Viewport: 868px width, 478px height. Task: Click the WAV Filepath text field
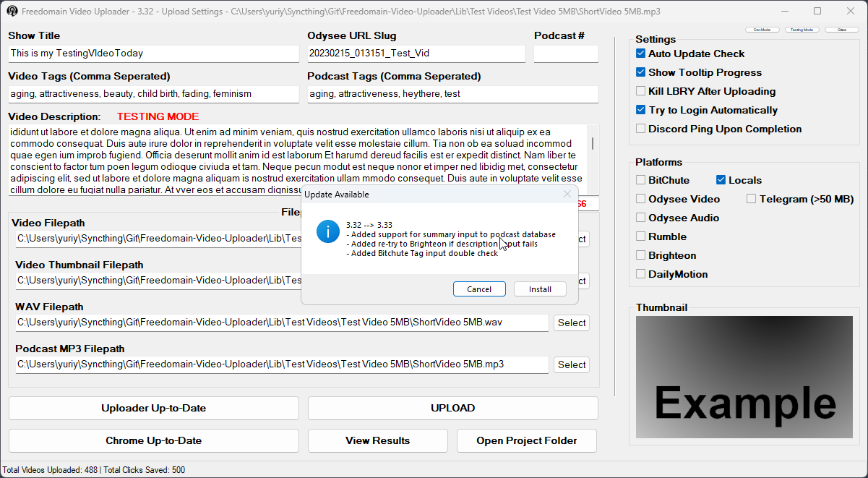(x=282, y=323)
